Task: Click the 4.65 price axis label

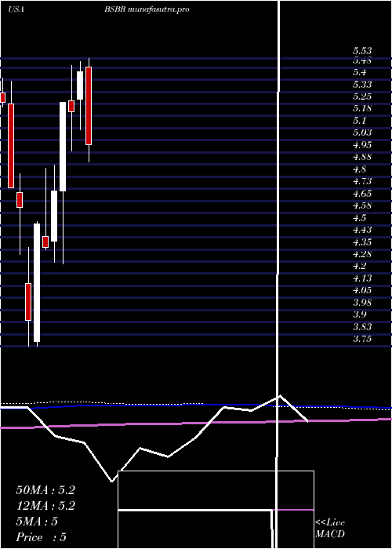Action: pyautogui.click(x=362, y=193)
